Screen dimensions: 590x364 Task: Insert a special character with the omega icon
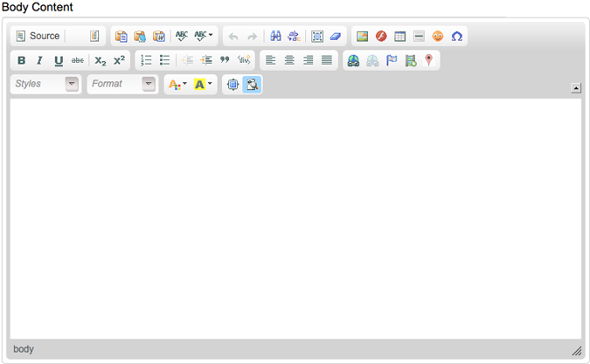[x=456, y=37]
